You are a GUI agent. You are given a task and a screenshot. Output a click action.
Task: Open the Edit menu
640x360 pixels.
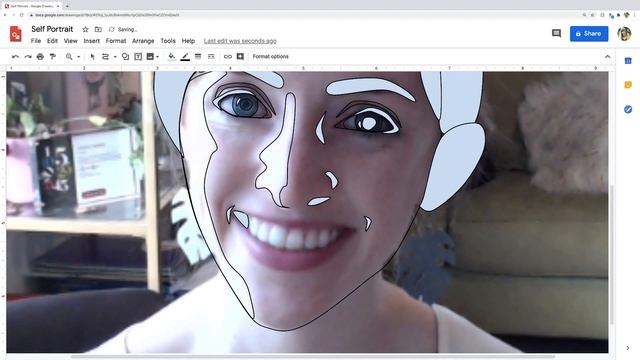point(52,41)
